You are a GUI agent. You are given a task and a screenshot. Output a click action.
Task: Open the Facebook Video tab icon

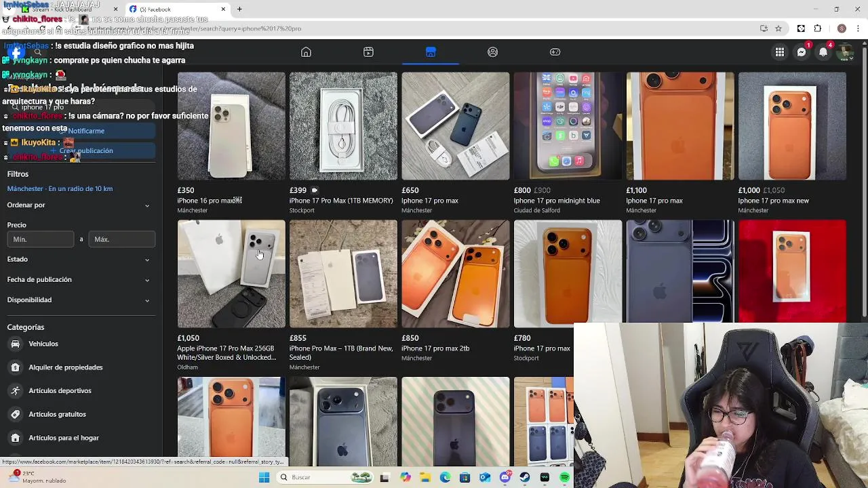(x=368, y=52)
